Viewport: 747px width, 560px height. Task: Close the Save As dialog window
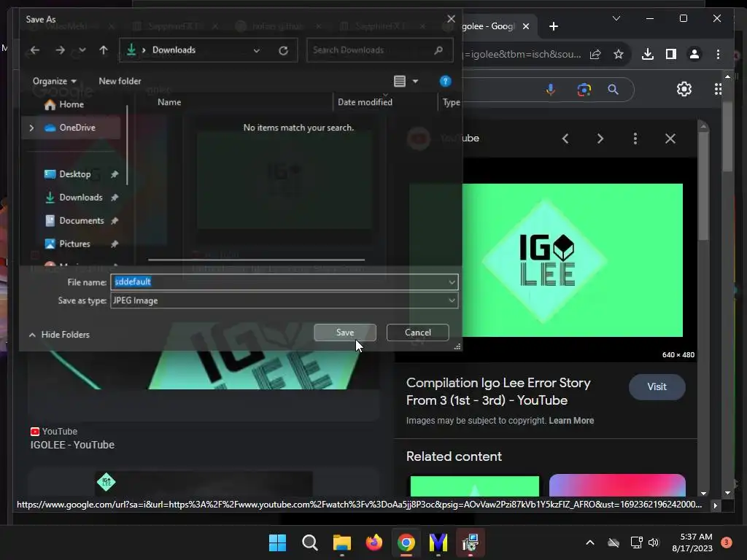[451, 19]
